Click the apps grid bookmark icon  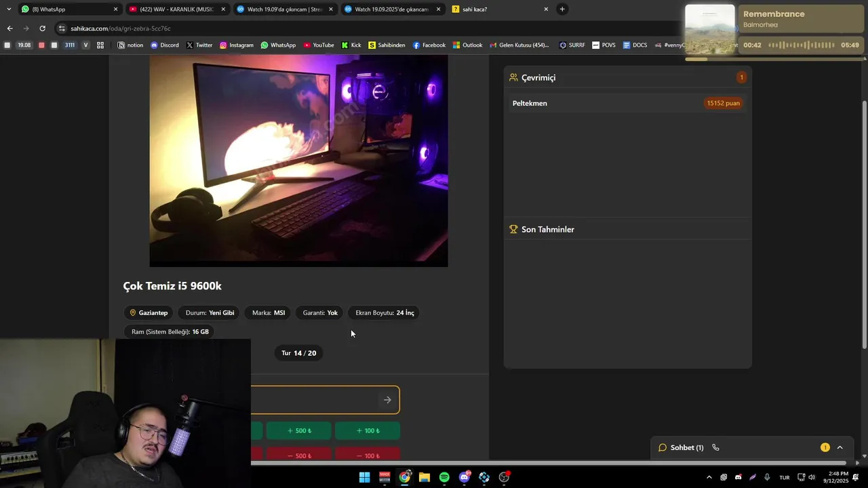point(100,45)
